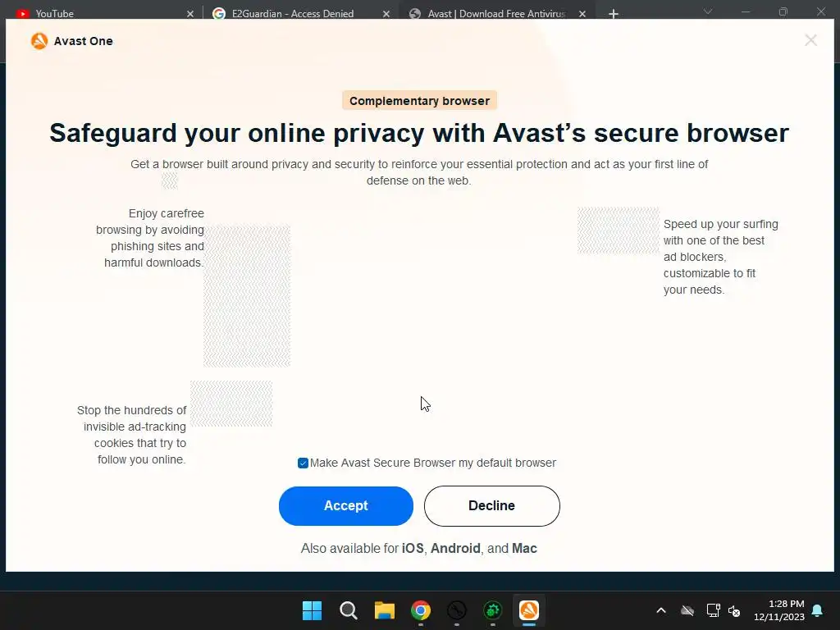
Task: Uncheck Make Avast Secure Browser default
Action: point(303,463)
